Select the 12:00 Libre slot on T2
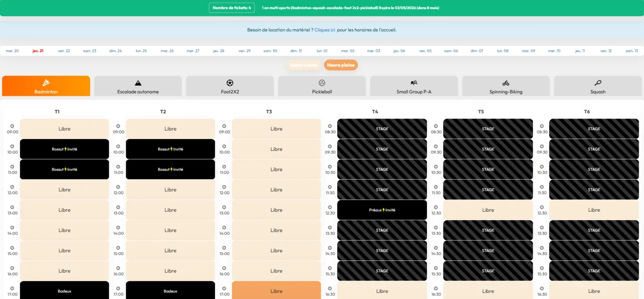This screenshot has height=299, width=644. [171, 189]
